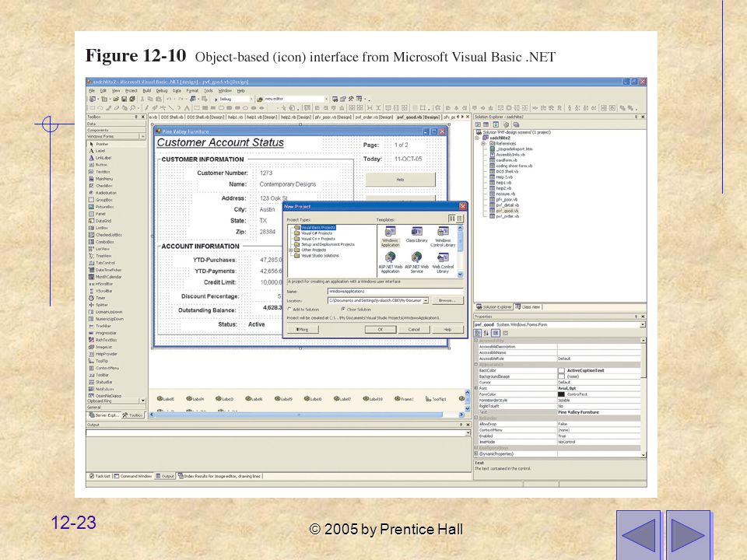
Task: Open the Debug configuration dropdown
Action: [251, 99]
